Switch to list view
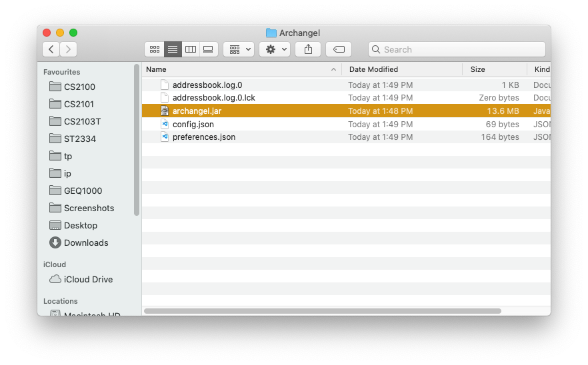The image size is (588, 365). pyautogui.click(x=173, y=49)
